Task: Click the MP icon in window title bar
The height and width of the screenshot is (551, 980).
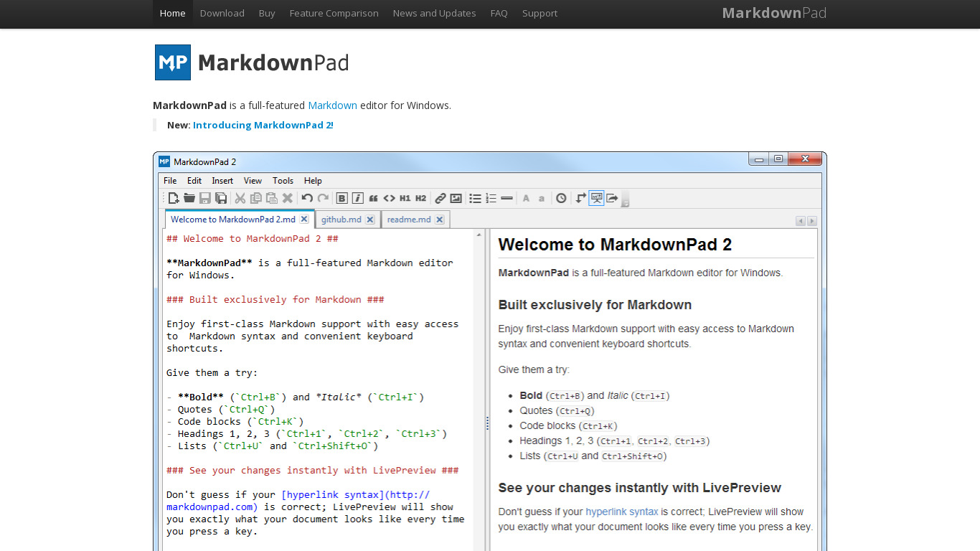Action: [x=164, y=161]
